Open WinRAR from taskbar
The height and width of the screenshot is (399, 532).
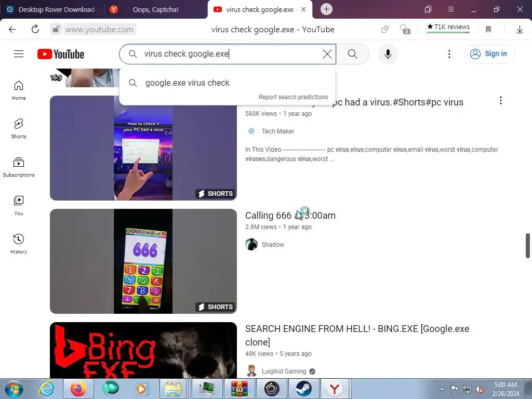pos(240,389)
